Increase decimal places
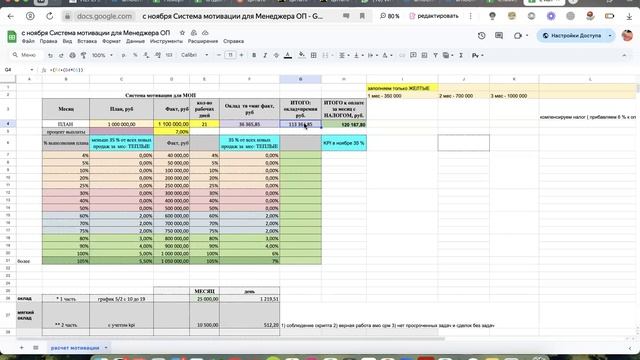 pyautogui.click(x=158, y=55)
